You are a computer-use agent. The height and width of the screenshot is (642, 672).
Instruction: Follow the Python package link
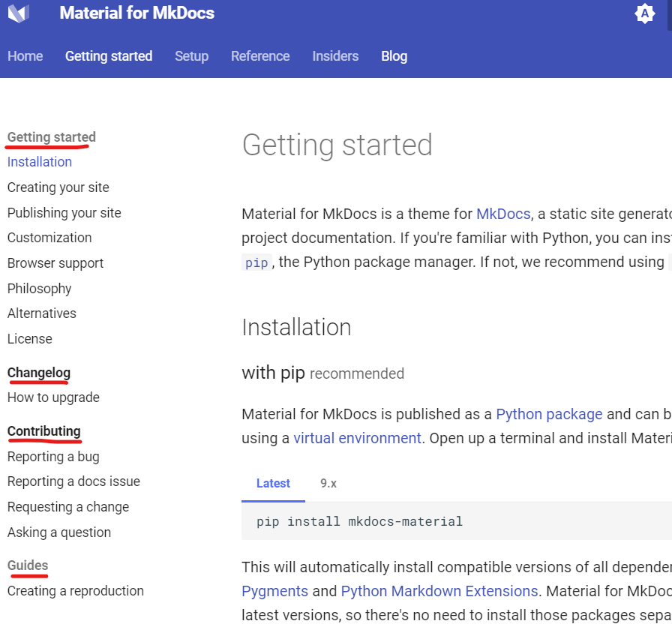click(x=549, y=414)
